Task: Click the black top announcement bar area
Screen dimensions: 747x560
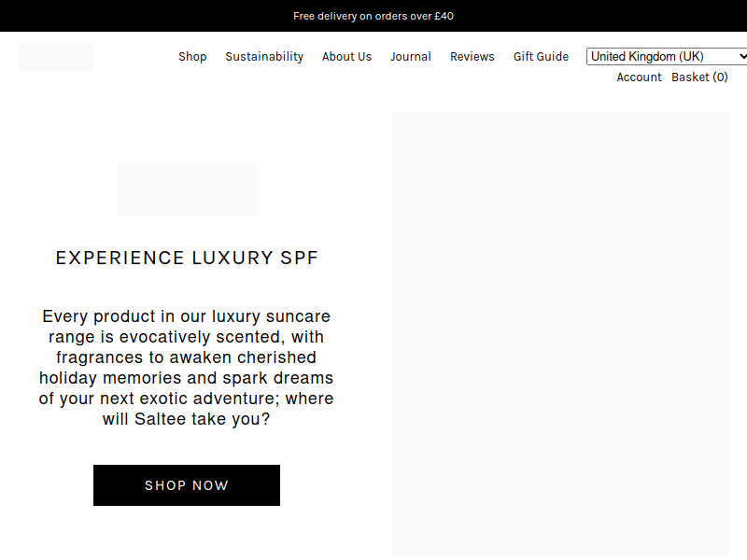Action: (x=373, y=16)
